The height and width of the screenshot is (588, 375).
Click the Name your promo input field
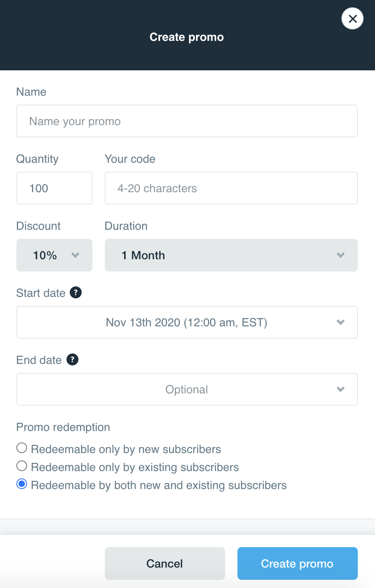(x=187, y=121)
